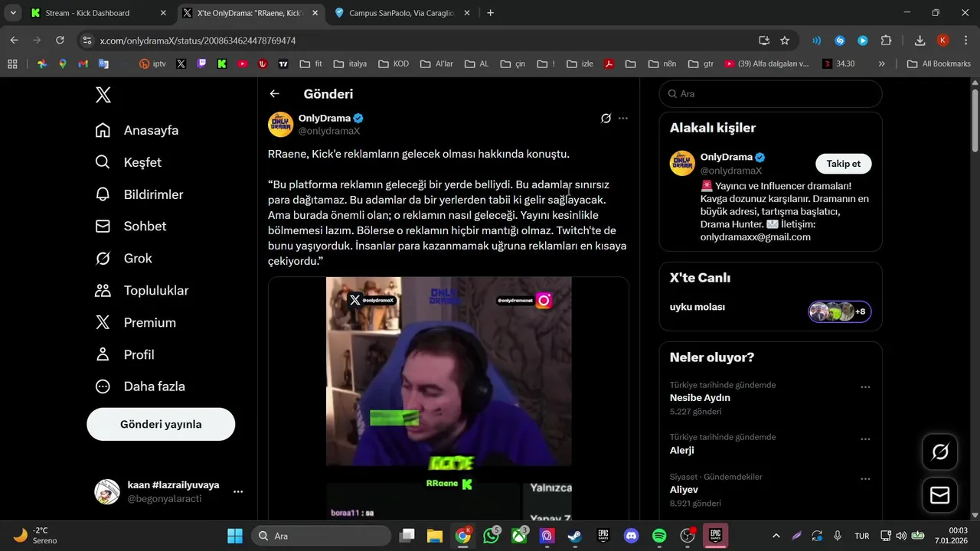This screenshot has height=551, width=980.
Task: Bookmark this page with star icon
Action: click(785, 41)
